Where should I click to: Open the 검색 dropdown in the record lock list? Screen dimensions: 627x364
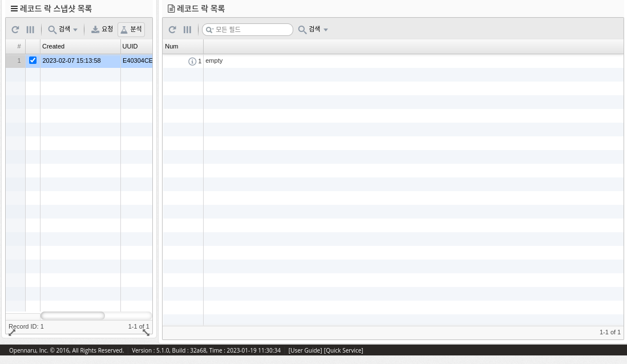tap(313, 30)
